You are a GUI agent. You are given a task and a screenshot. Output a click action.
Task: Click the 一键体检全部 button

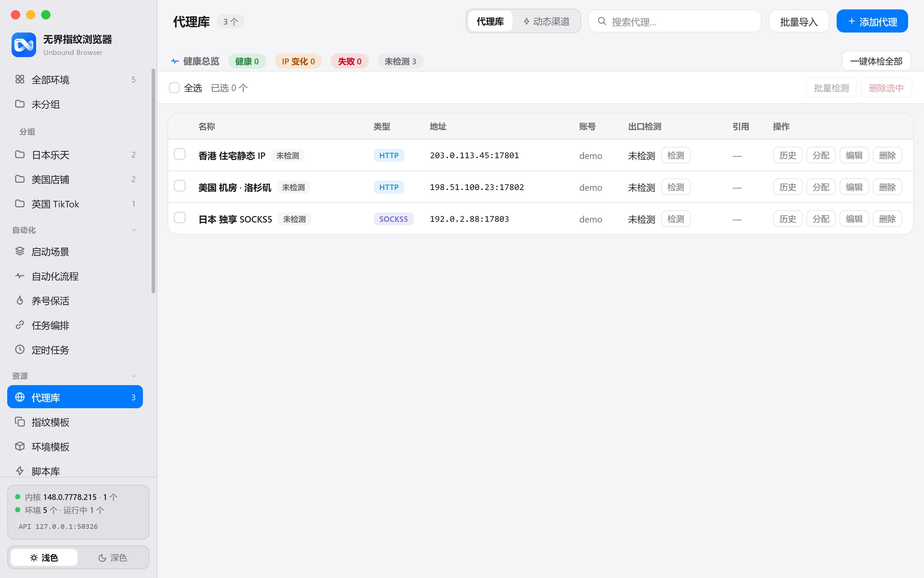click(x=876, y=61)
